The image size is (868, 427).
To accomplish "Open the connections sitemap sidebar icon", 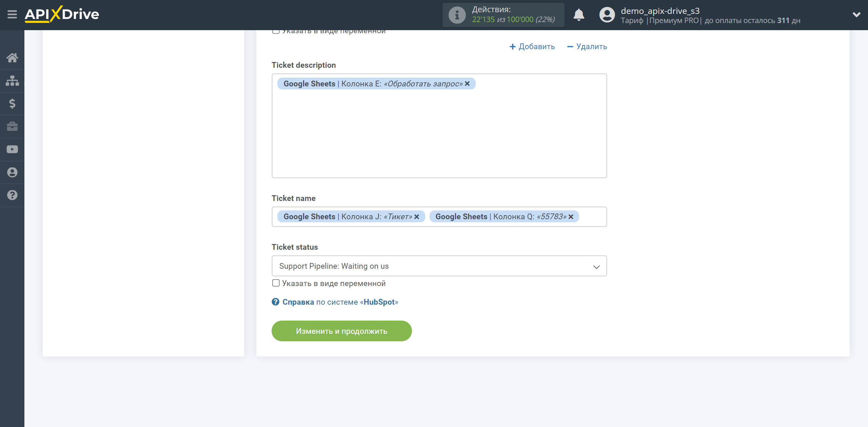I will [12, 81].
